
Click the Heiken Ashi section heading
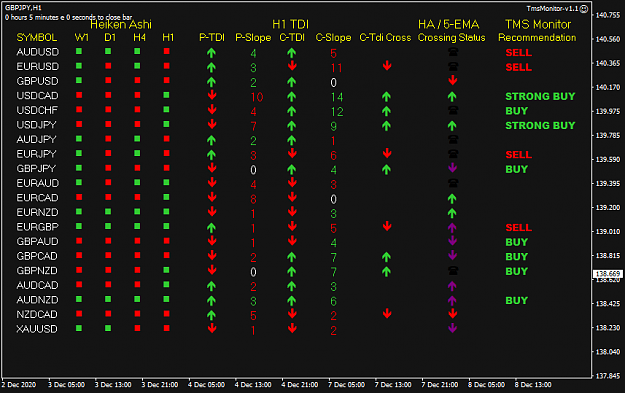click(121, 25)
